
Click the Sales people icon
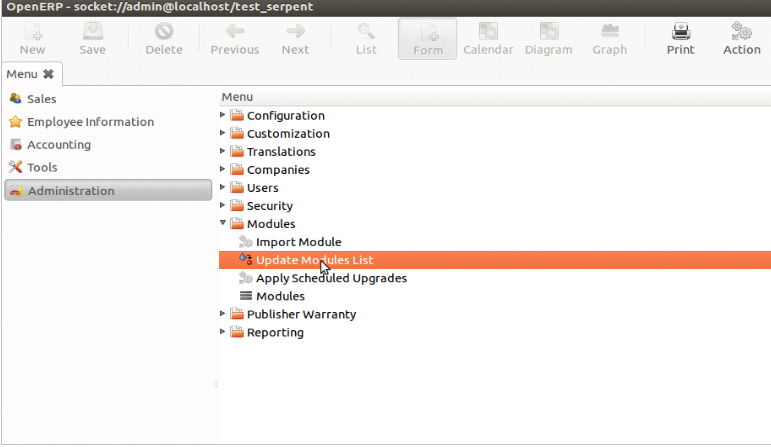[x=16, y=98]
